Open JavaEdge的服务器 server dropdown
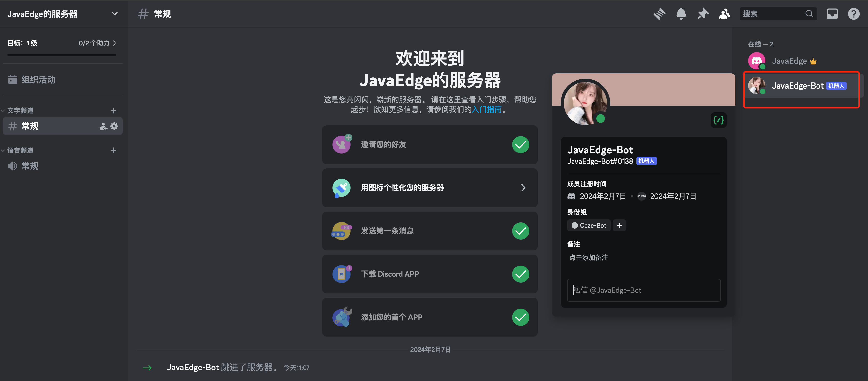The image size is (868, 381). point(115,14)
